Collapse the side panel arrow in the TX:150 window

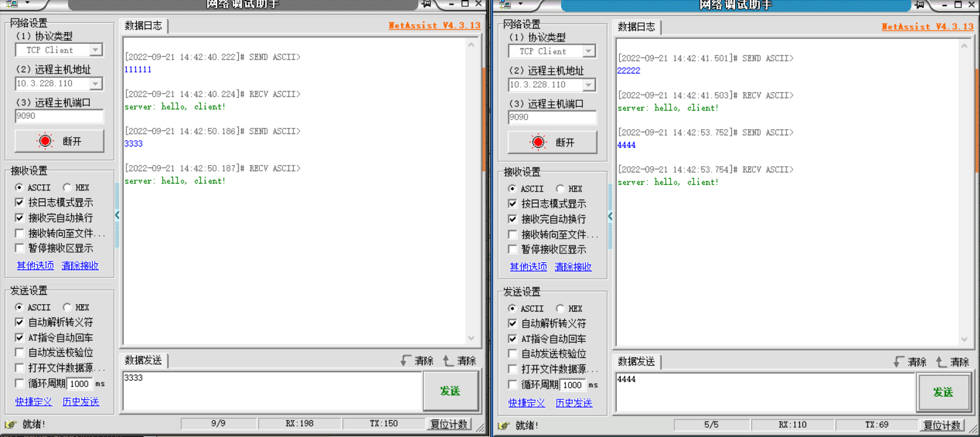click(117, 215)
